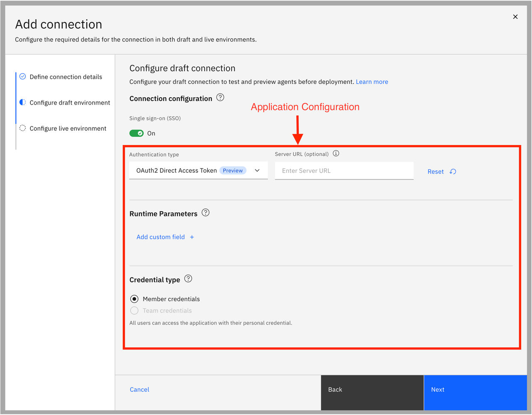
Task: Select Member credentials radio button
Action: [134, 299]
